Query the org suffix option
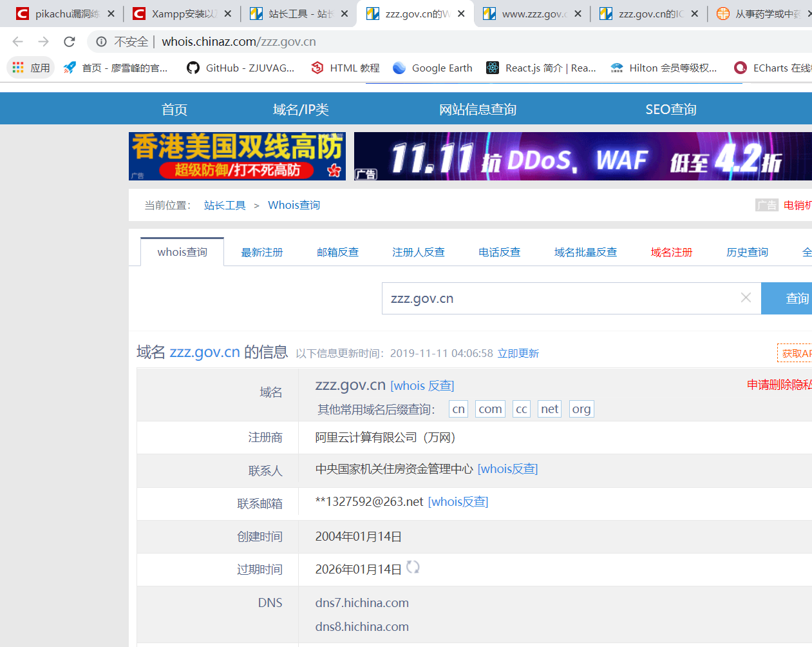This screenshot has height=647, width=812. [x=581, y=409]
